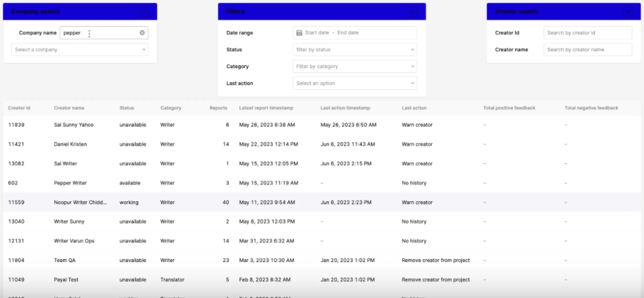Click timestamp May 22, 2023 12:14 PM
This screenshot has width=644, height=298.
coord(269,144)
